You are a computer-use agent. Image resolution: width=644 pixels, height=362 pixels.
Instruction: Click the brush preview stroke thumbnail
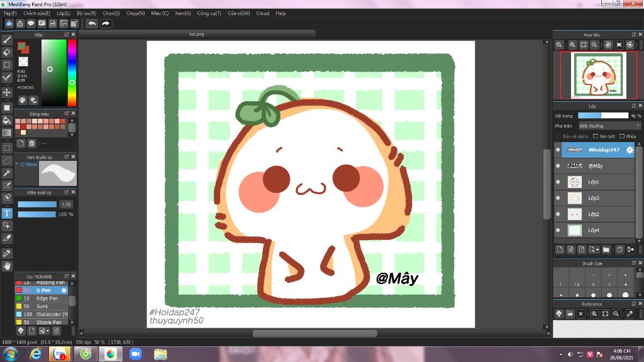57,173
